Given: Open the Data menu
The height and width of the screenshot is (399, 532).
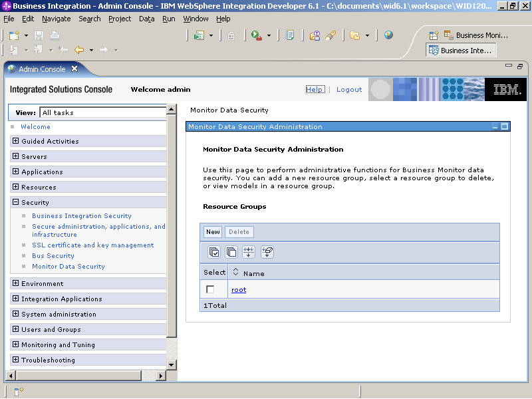Looking at the screenshot, I should point(146,19).
